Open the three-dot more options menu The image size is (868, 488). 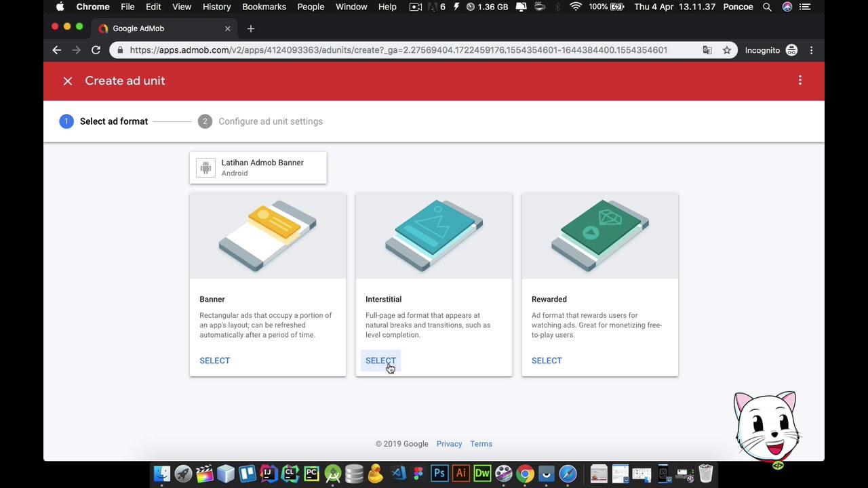(800, 81)
